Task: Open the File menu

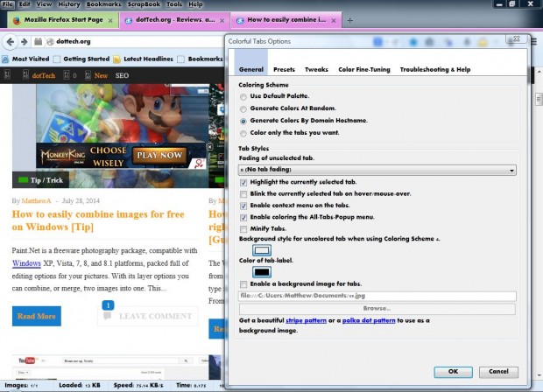Action: 7,4
